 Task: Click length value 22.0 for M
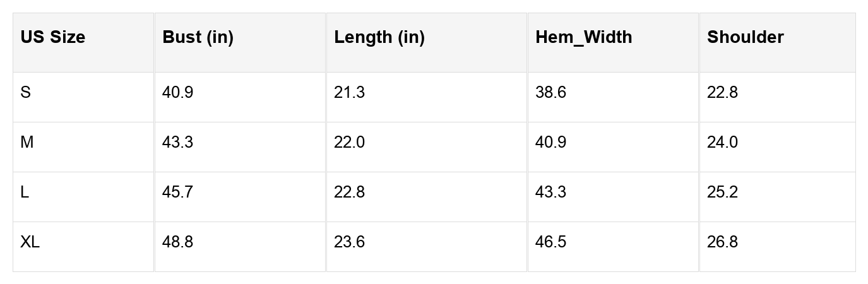(349, 143)
